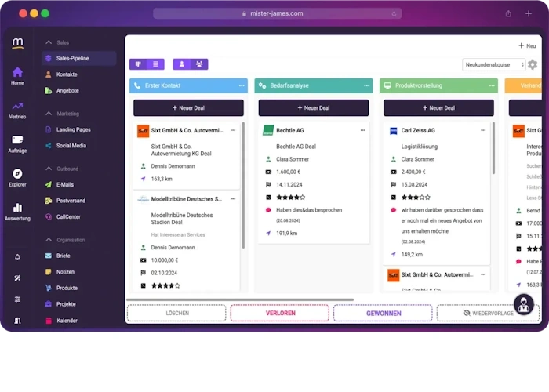The image size is (549, 392).
Task: Click the building icon at bottom of rail
Action: [x=17, y=320]
